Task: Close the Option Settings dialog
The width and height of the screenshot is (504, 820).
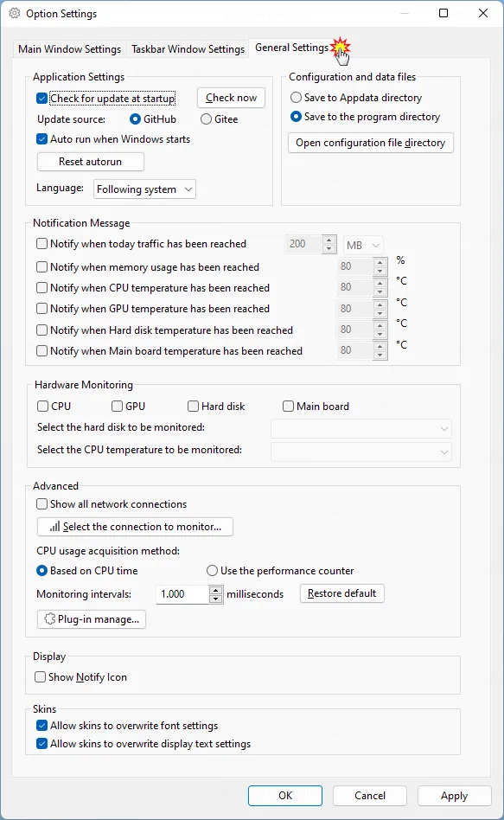Action: (483, 13)
